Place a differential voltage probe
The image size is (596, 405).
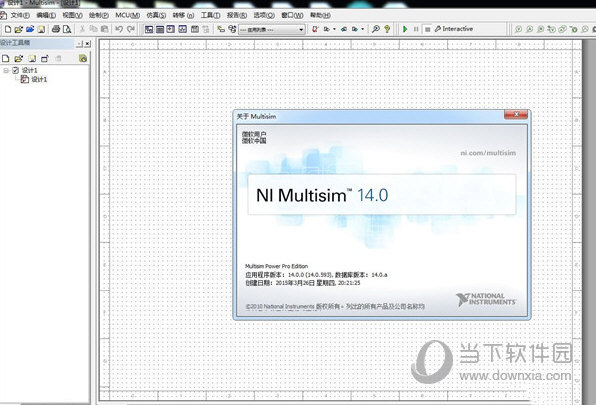click(x=551, y=29)
